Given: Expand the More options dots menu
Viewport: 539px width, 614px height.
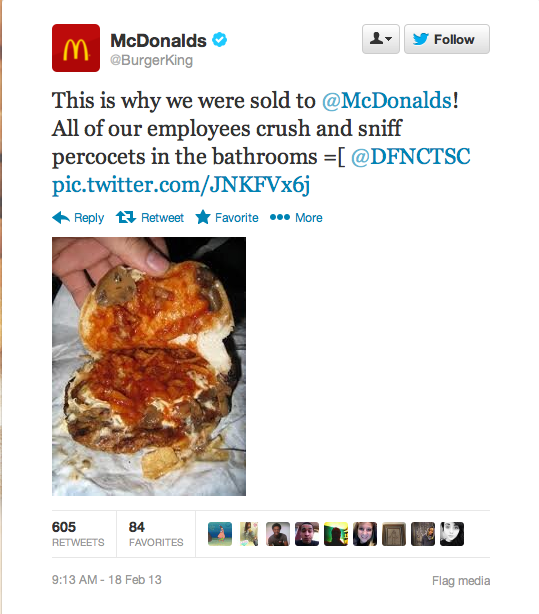Looking at the screenshot, I should [x=280, y=217].
